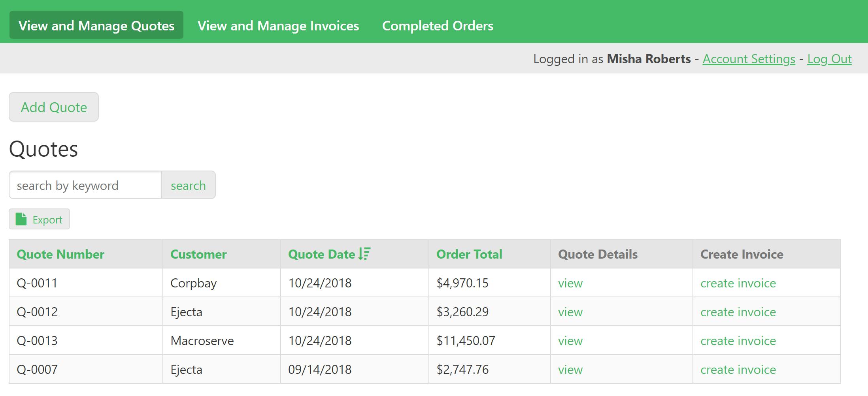Screen dimensions: 868x396
Task: Click the 09/14/2018 quote date
Action: 320,370
